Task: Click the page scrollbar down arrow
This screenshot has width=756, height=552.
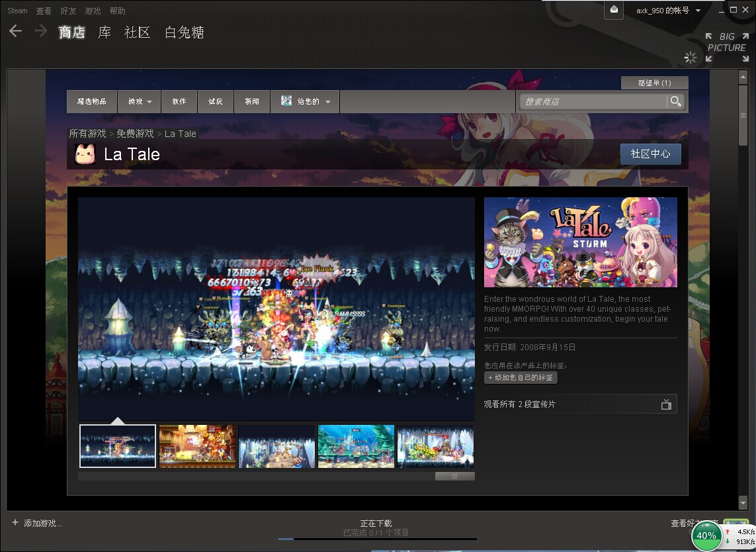Action: coord(743,503)
